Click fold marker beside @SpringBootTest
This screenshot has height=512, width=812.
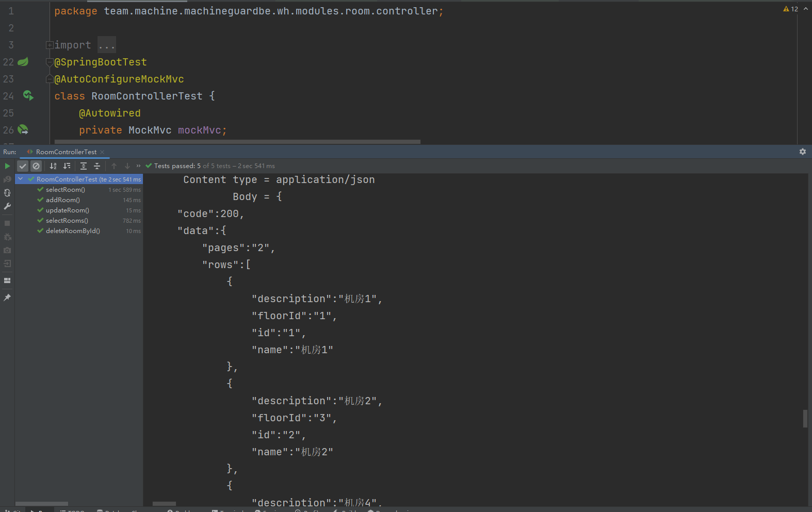tap(50, 62)
